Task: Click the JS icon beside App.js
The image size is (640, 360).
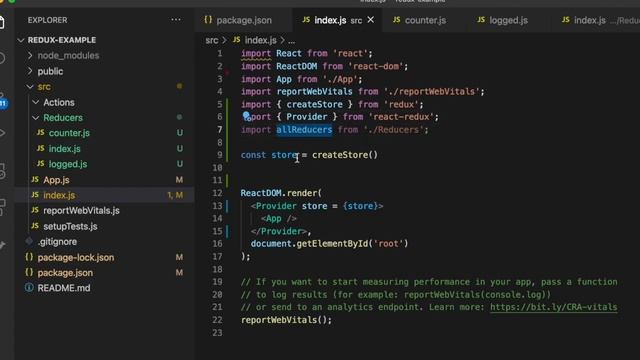Action: point(35,179)
